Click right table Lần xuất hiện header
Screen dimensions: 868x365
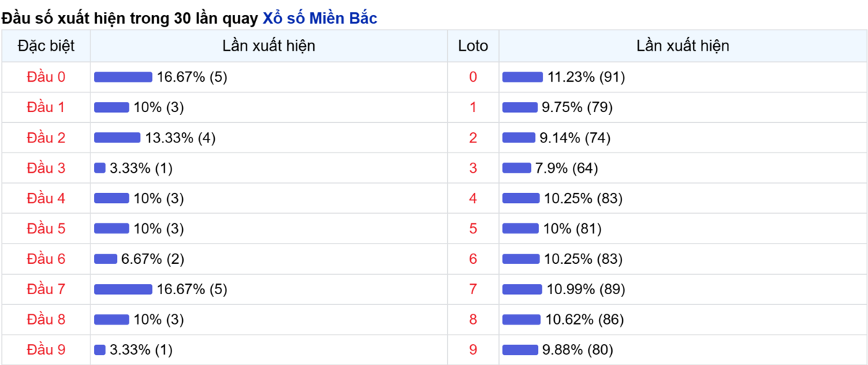click(683, 46)
